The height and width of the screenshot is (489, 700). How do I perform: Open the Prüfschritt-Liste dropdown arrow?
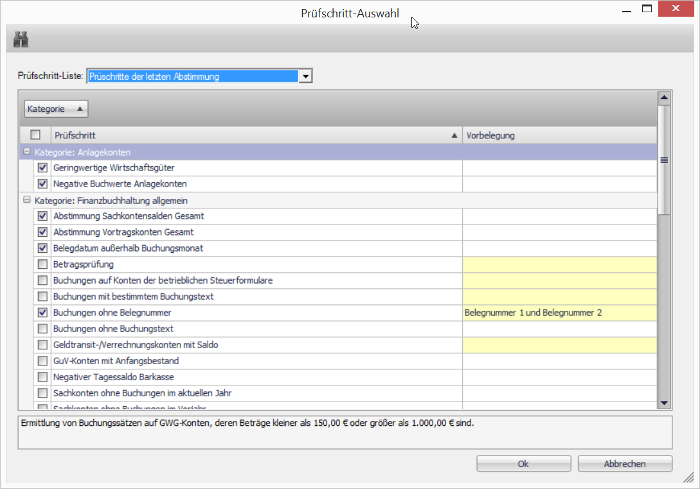click(305, 76)
